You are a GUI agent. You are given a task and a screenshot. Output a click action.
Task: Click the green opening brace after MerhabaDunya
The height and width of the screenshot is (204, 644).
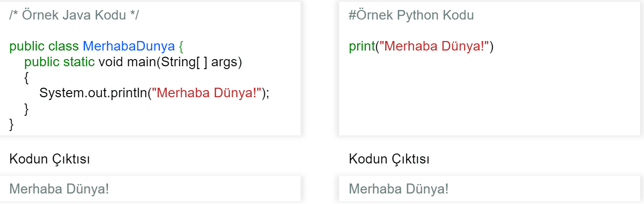click(x=181, y=47)
